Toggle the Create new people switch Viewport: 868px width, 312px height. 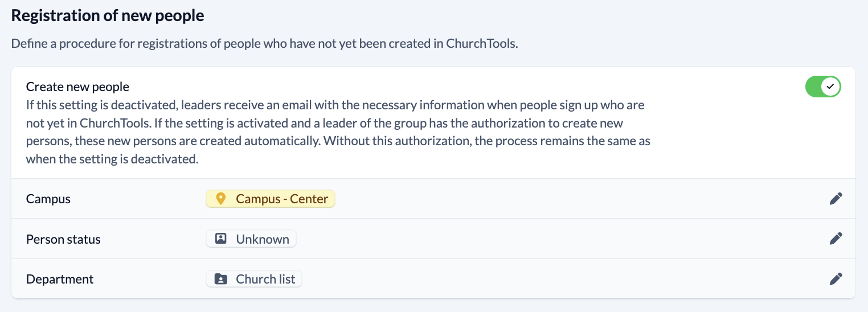click(x=823, y=87)
